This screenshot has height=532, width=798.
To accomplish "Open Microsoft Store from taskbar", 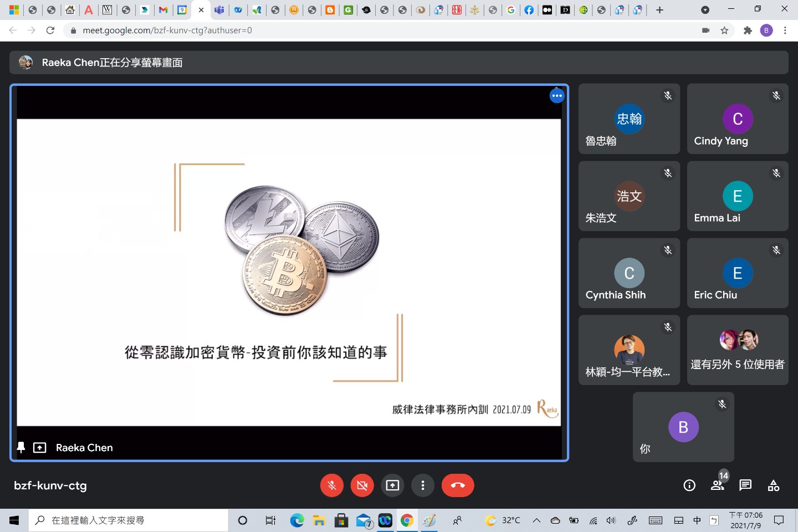I will [x=341, y=520].
